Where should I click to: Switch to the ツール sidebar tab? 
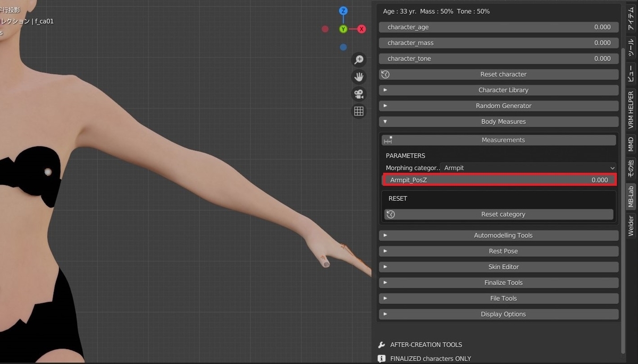631,48
